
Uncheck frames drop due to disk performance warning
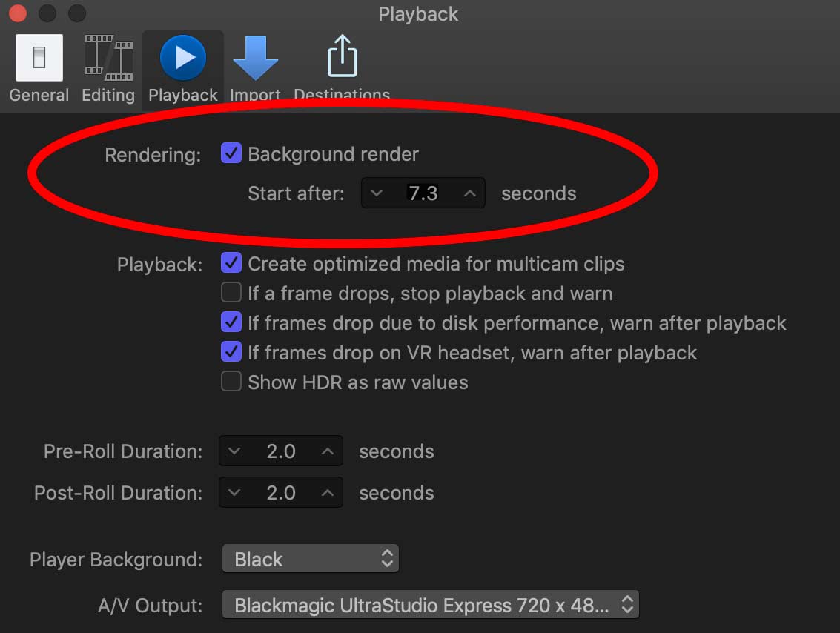(x=231, y=322)
